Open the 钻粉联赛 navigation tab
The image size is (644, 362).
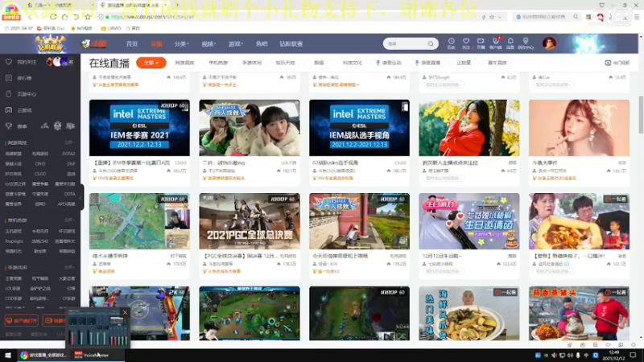[x=291, y=44]
